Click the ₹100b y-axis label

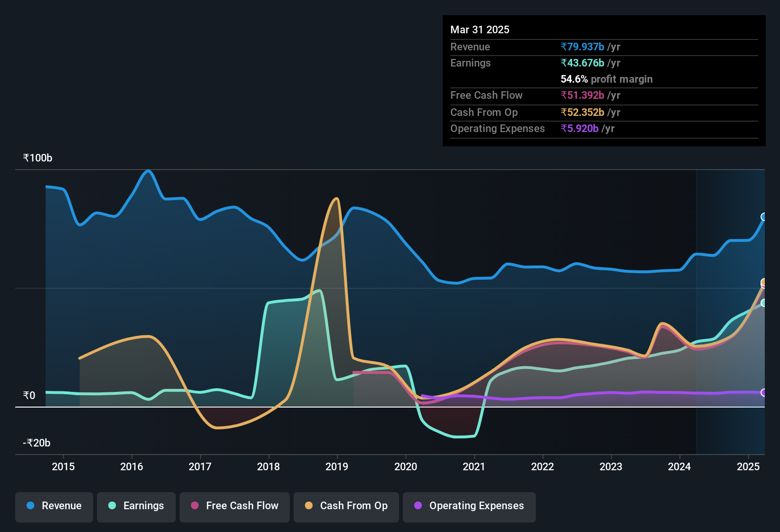38,158
